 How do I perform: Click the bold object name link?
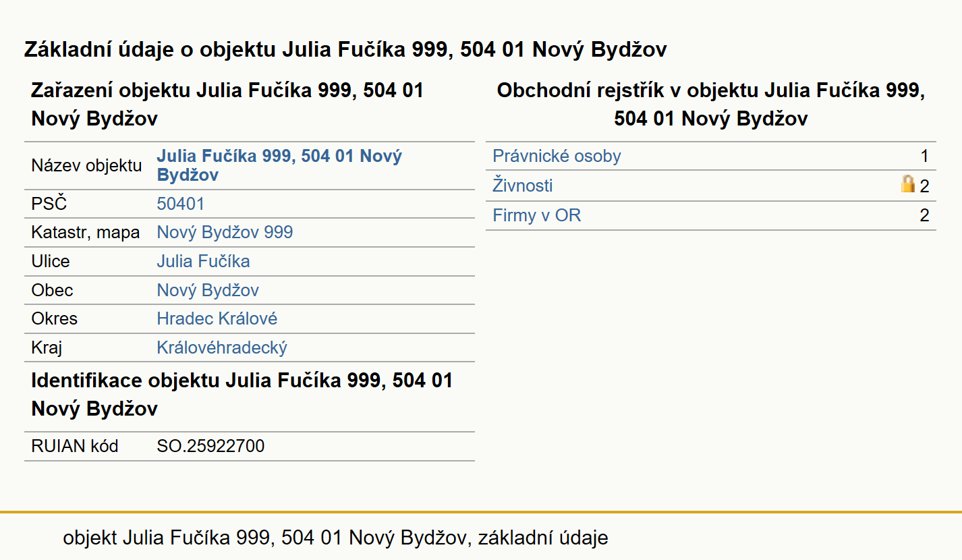[279, 165]
